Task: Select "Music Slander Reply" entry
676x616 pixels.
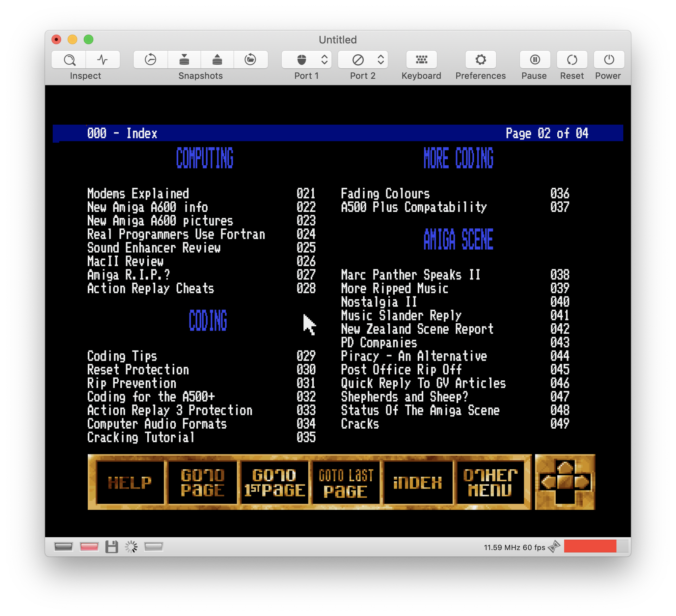Action: tap(401, 316)
